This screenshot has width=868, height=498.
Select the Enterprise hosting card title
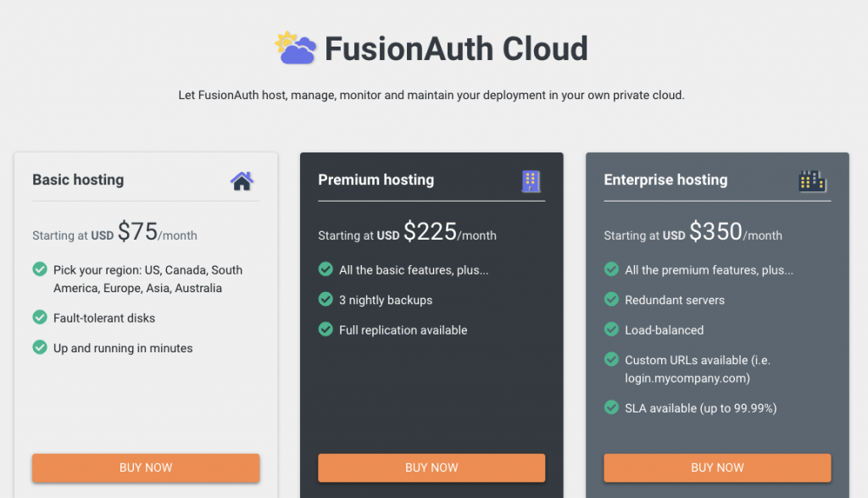[x=665, y=180]
